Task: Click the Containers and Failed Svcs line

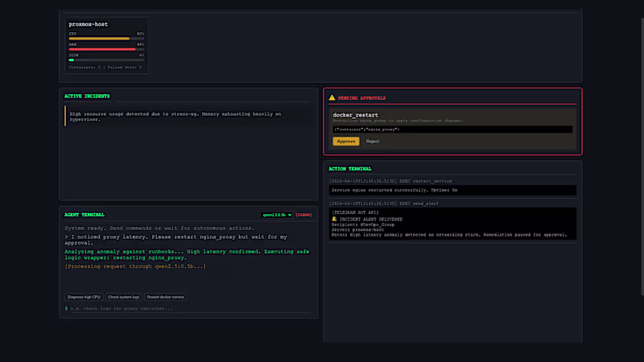Action: [105, 68]
